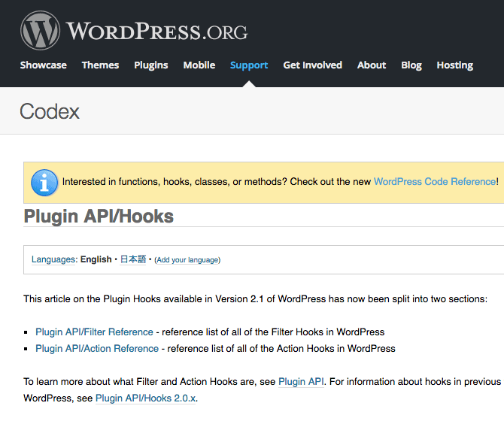504x421 pixels.
Task: Click the WordPress.org site title
Action: point(156,32)
